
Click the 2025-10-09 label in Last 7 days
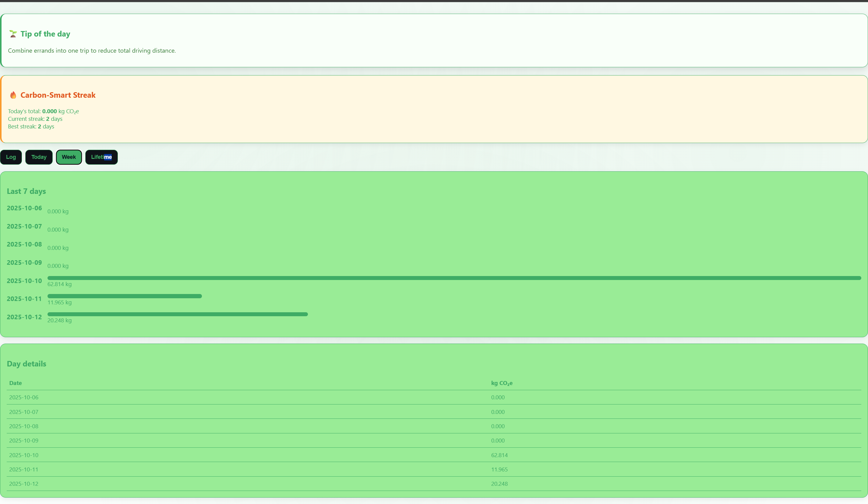tap(24, 262)
